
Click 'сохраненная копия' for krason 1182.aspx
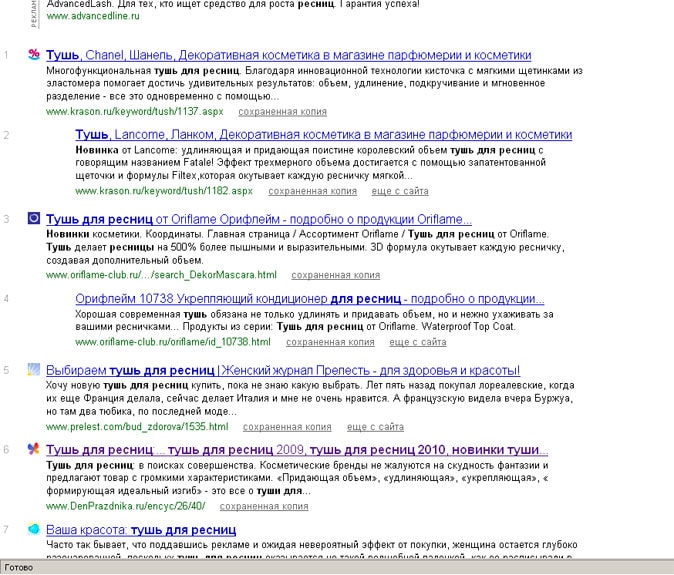312,191
